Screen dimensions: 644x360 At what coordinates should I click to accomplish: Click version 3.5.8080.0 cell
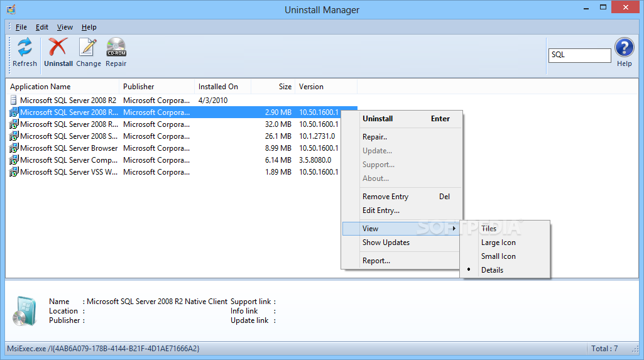pos(315,160)
